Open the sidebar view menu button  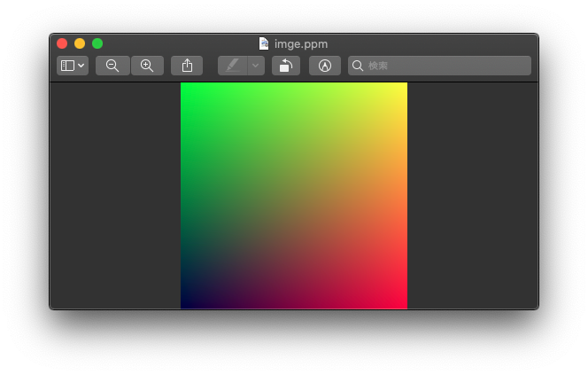point(73,66)
